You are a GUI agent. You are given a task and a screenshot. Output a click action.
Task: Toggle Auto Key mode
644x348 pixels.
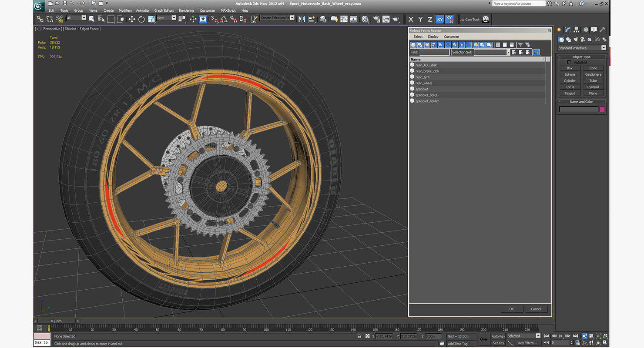498,336
